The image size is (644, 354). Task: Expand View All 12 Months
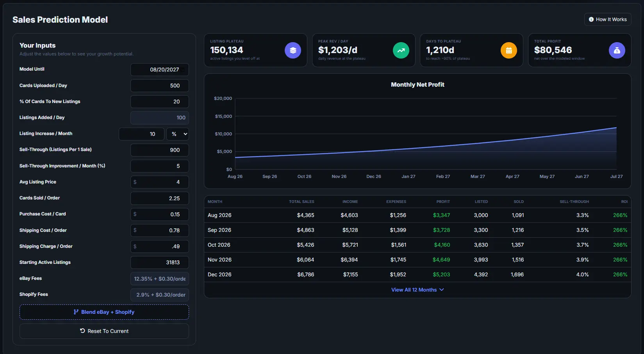coord(417,290)
